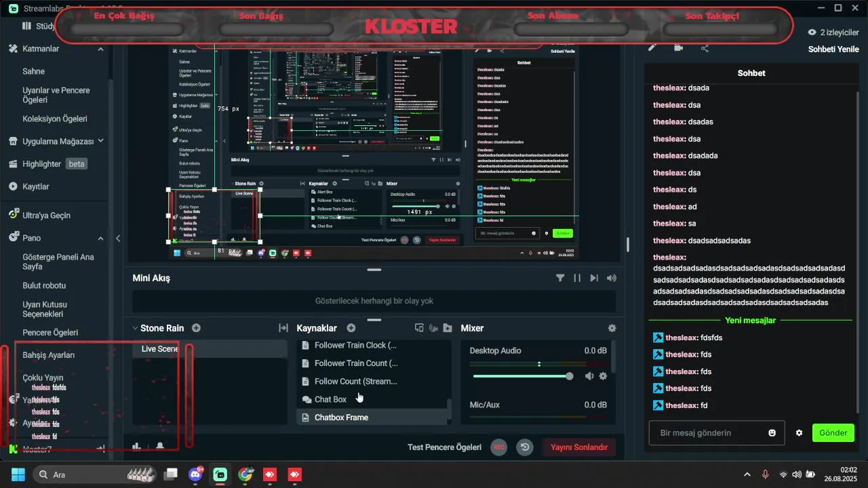This screenshot has height=488, width=868.
Task: Click the camera icon above chat
Action: click(678, 47)
